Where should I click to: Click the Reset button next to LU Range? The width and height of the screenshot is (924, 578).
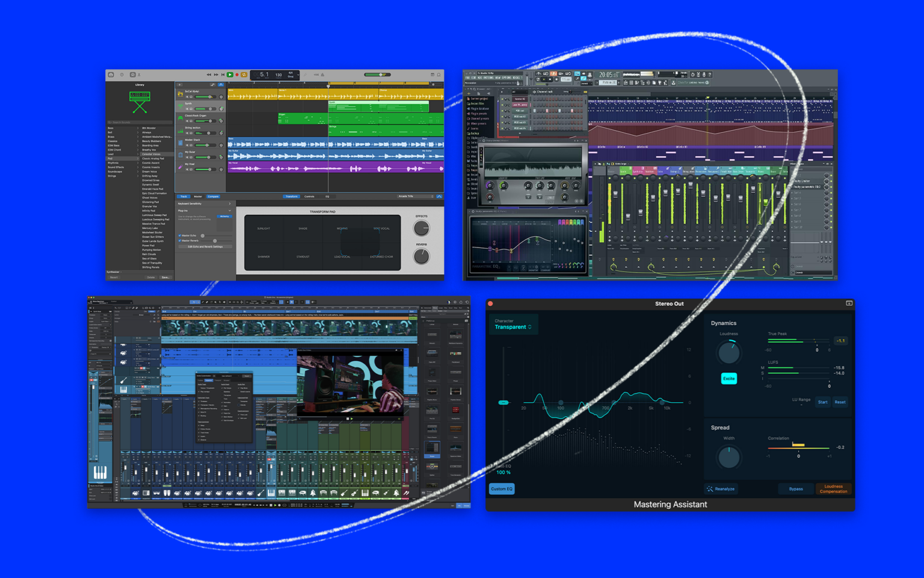tap(840, 402)
